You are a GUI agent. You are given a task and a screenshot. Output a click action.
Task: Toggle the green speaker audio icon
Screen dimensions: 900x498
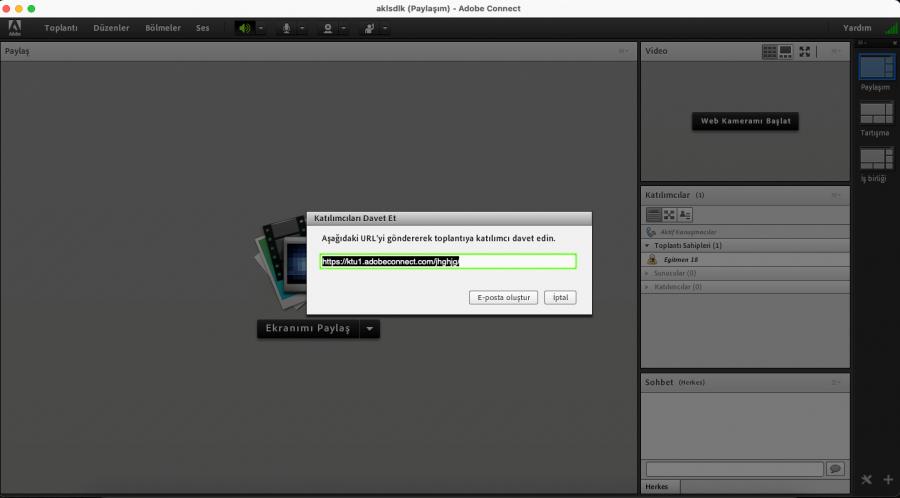pos(244,28)
